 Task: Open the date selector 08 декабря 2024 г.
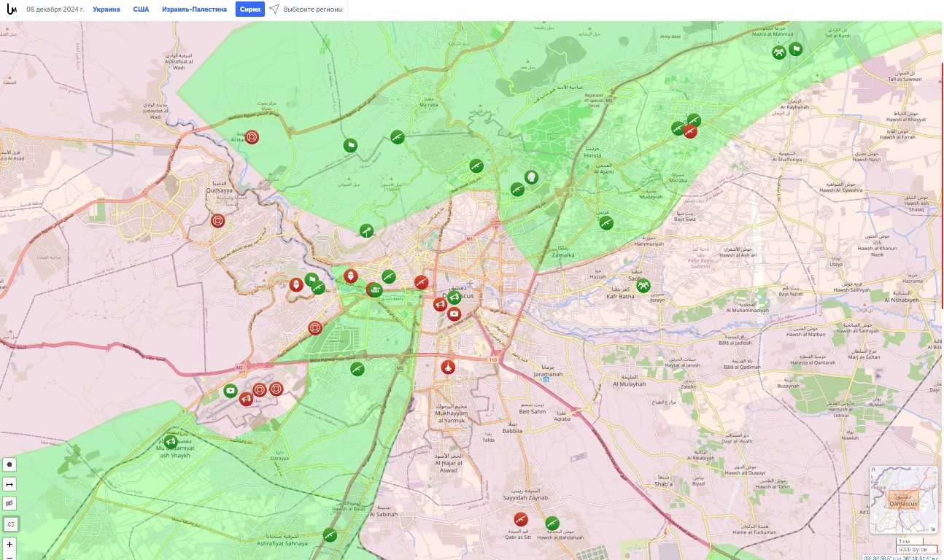(x=55, y=9)
